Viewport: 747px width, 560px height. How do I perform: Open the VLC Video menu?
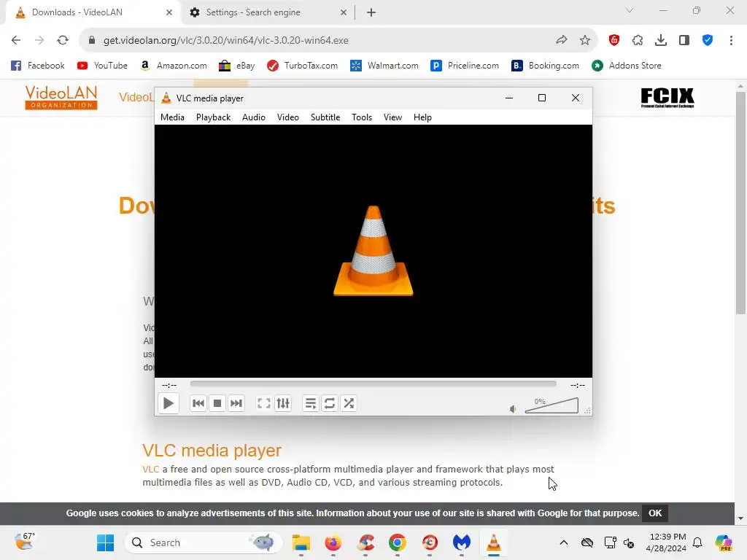pos(287,117)
